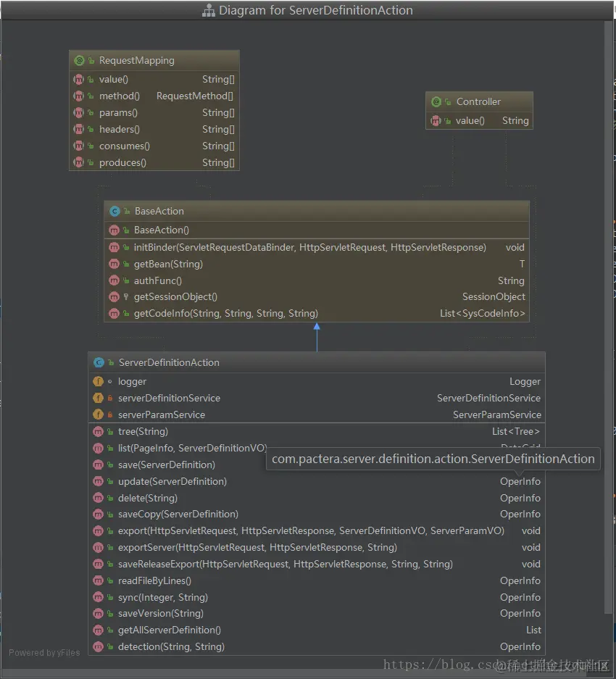Select the initBinder method row
This screenshot has height=679, width=616.
click(x=317, y=247)
